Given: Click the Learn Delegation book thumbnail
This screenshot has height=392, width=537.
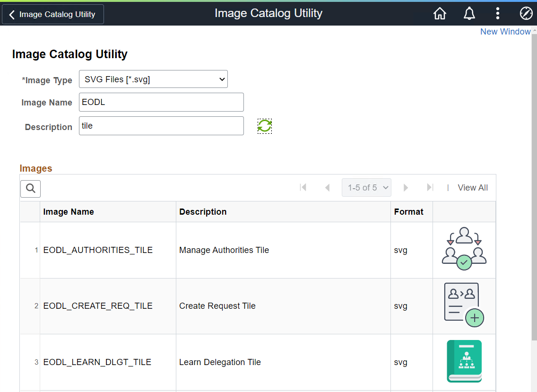Looking at the screenshot, I should (x=464, y=361).
